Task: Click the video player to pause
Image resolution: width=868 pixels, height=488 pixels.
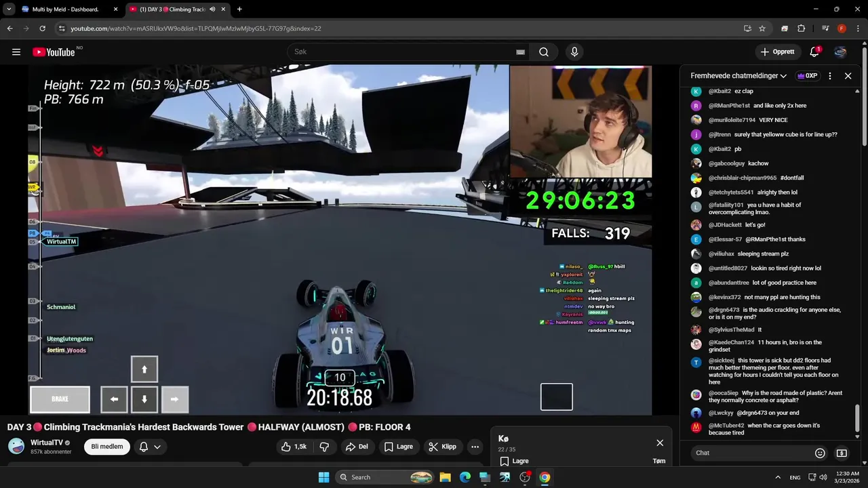Action: pos(340,240)
